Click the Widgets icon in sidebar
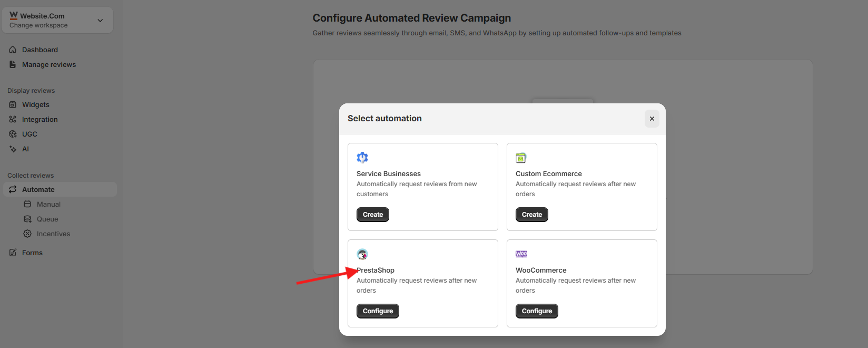This screenshot has height=348, width=868. pyautogui.click(x=13, y=104)
